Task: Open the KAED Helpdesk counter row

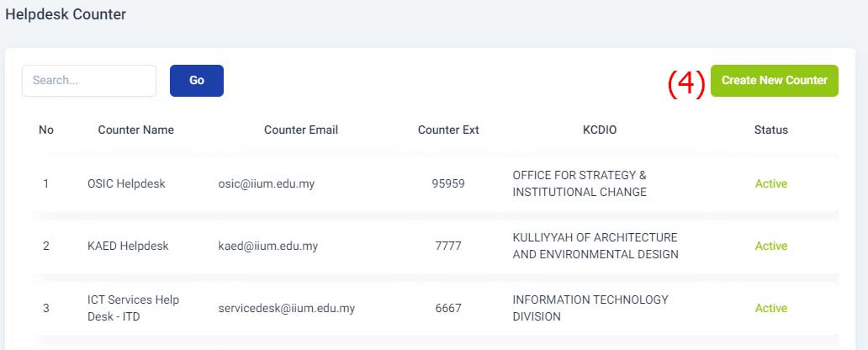Action: pos(436,246)
